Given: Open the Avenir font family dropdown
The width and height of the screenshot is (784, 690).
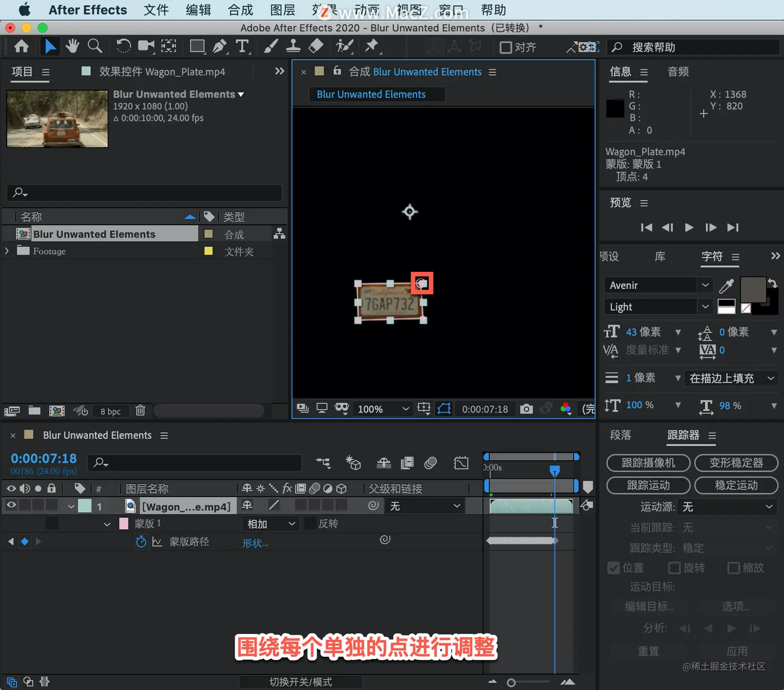Looking at the screenshot, I should [x=657, y=285].
